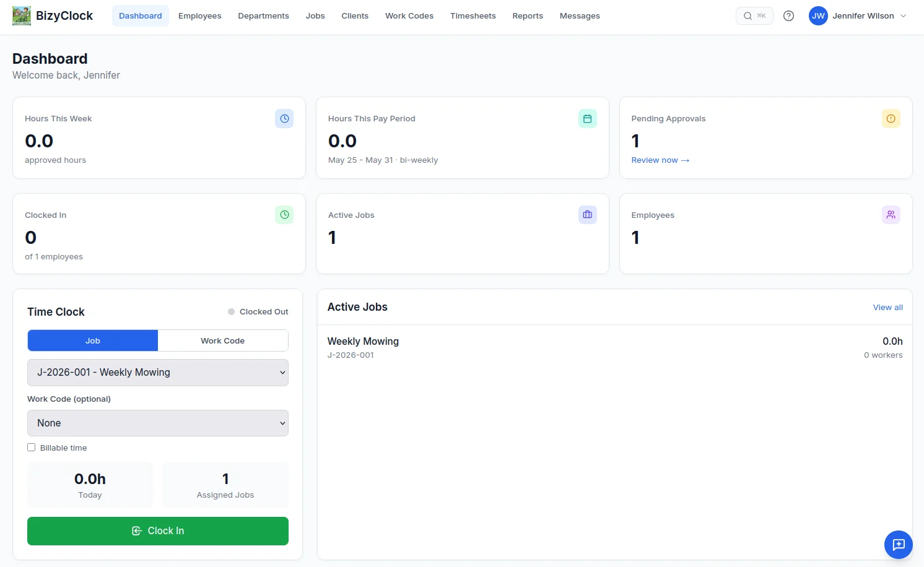This screenshot has width=924, height=567.
Task: Click the 'Welcome back, Jennifer' text
Action: (66, 76)
